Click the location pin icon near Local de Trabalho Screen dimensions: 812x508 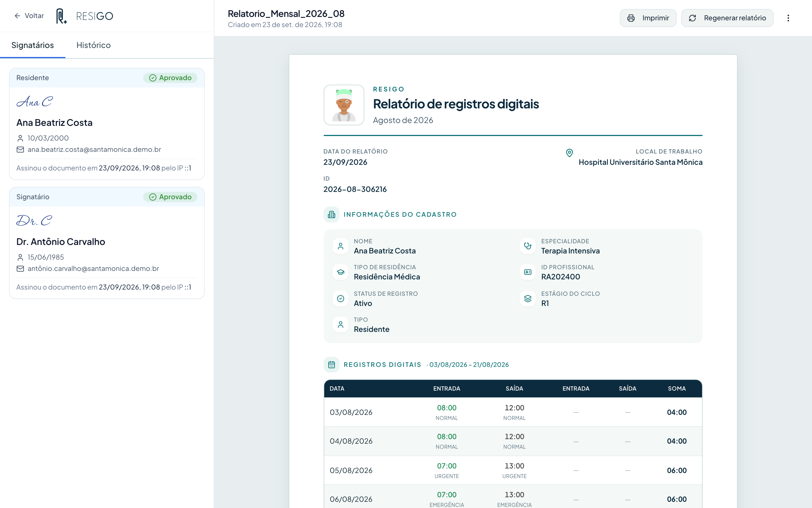click(x=570, y=153)
